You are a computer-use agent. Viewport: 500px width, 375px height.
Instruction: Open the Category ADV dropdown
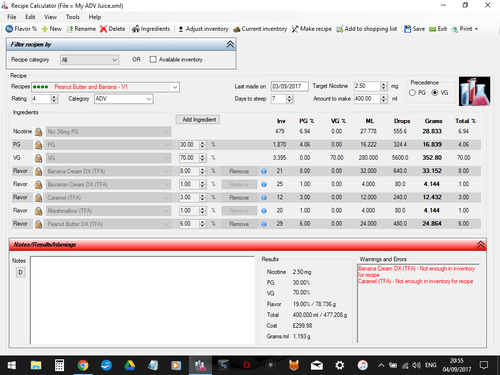pyautogui.click(x=124, y=99)
